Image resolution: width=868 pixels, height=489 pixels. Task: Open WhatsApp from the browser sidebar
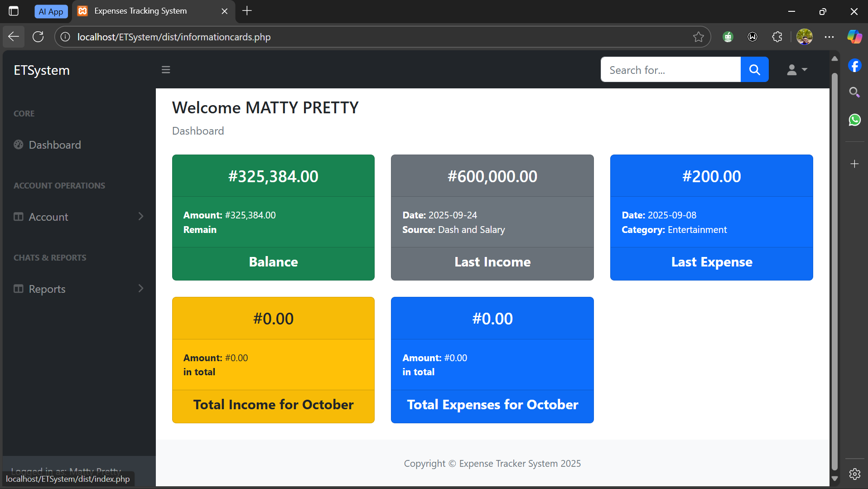click(x=854, y=120)
